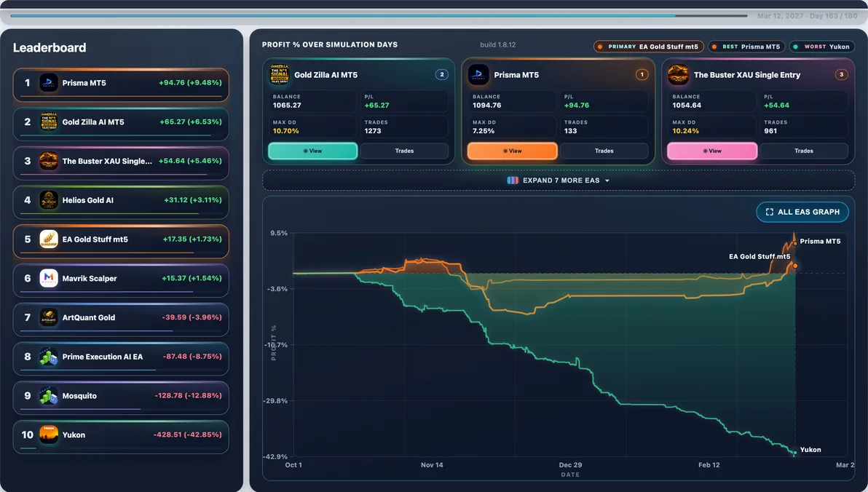Click Prisma MT5 P/L value +94.76

tap(577, 105)
